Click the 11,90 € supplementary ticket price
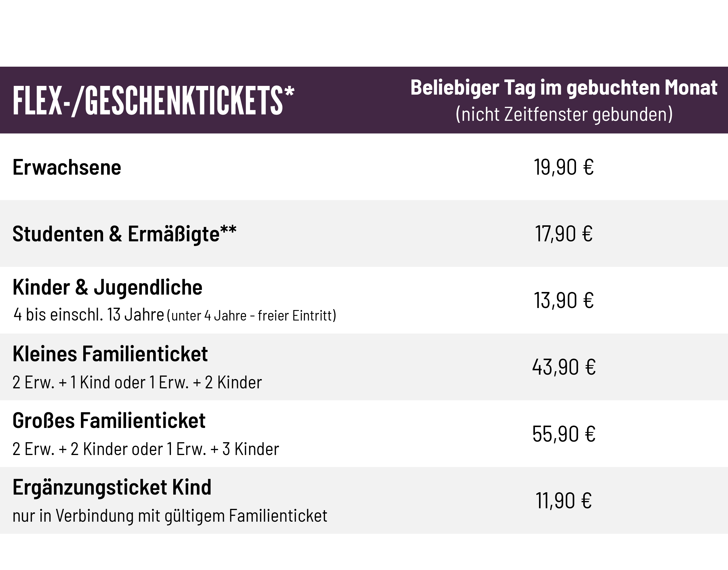 (564, 501)
